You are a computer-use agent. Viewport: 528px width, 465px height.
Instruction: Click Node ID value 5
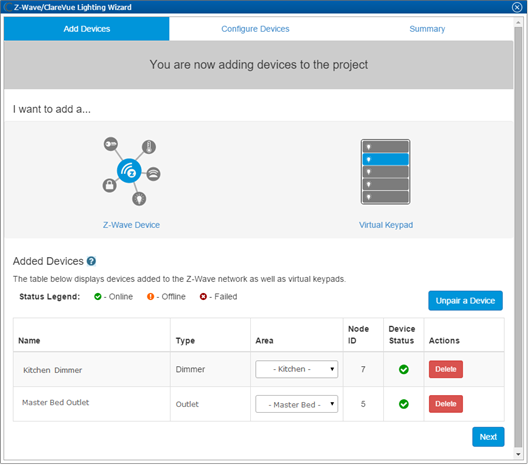[363, 404]
